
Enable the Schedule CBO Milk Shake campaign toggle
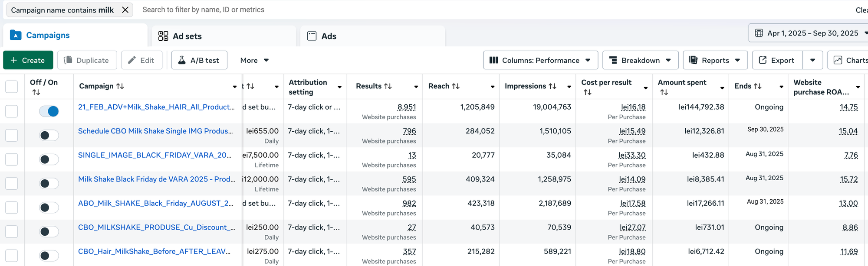coord(49,136)
